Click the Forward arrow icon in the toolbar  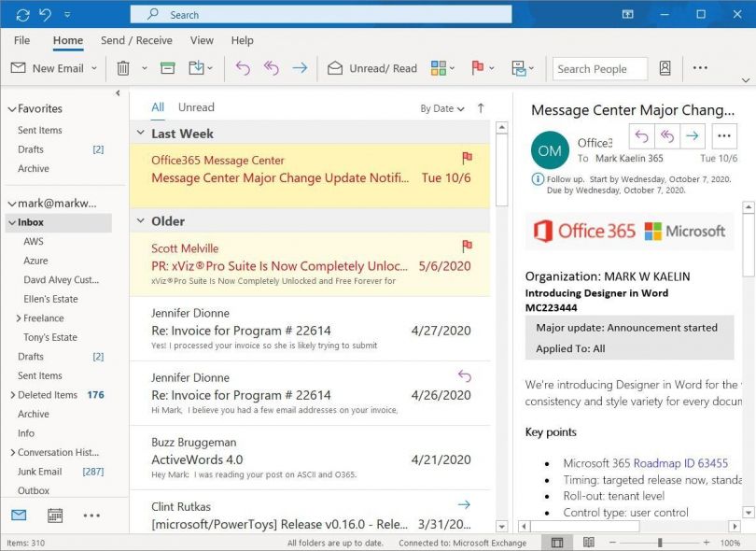298,68
